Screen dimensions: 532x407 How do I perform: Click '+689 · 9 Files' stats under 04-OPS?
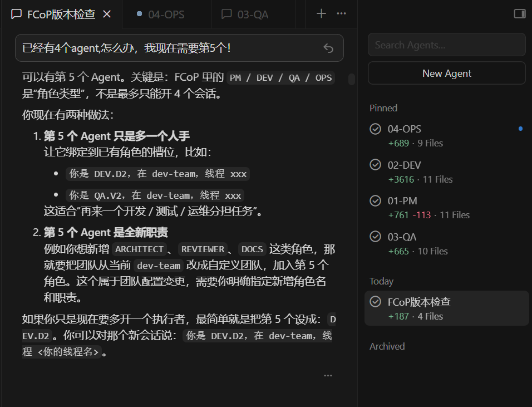(416, 143)
